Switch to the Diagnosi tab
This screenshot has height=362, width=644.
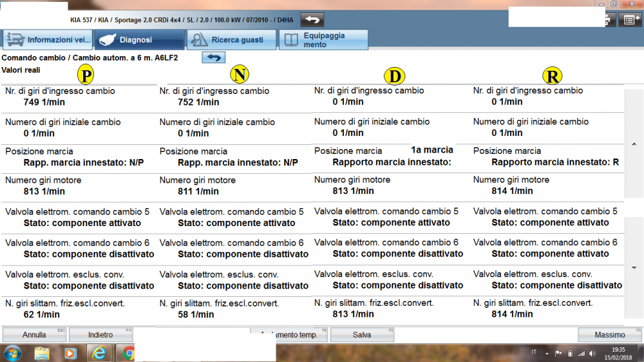pyautogui.click(x=140, y=40)
